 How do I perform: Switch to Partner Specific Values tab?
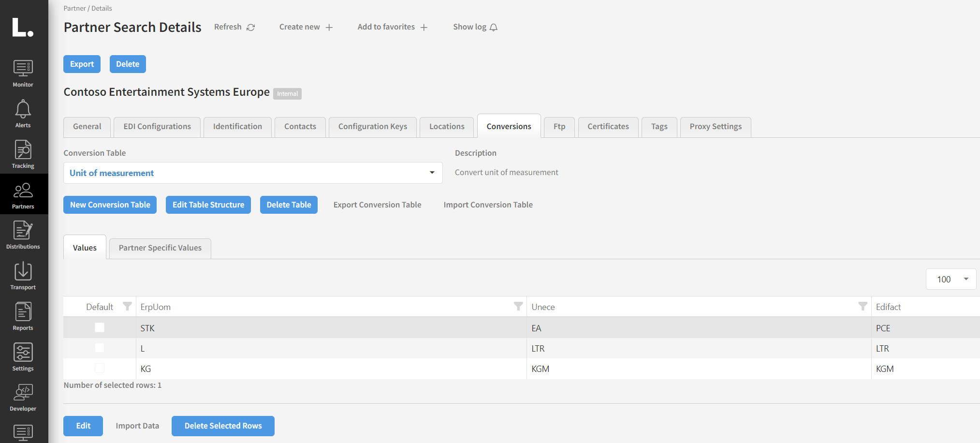click(x=160, y=248)
